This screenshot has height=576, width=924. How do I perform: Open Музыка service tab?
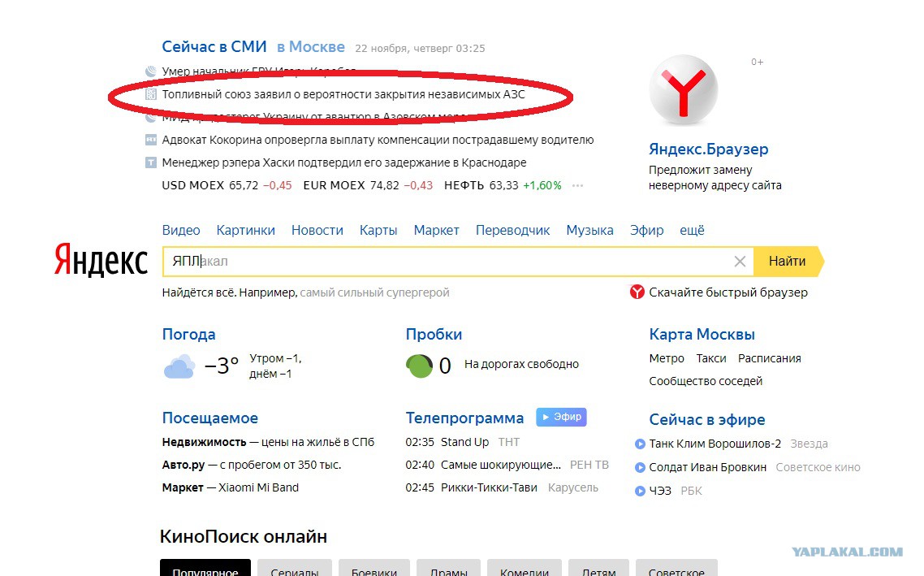589,230
